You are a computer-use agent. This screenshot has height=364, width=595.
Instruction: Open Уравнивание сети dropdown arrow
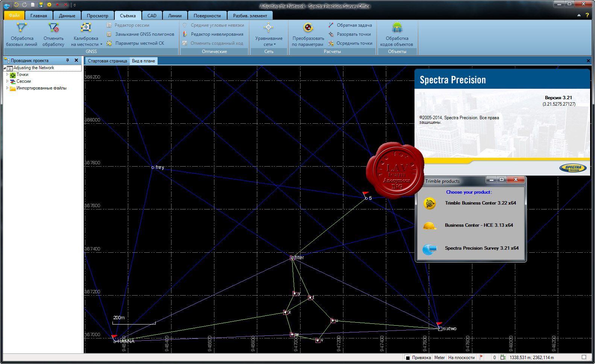(x=275, y=44)
